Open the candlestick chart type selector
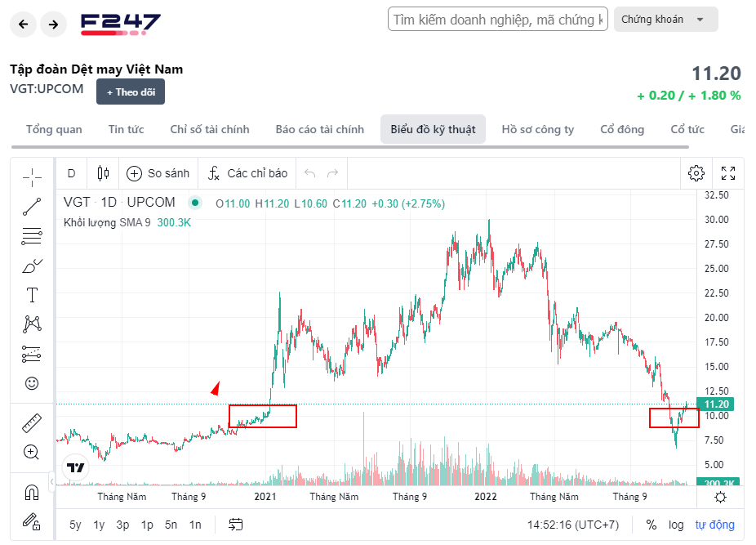 click(x=103, y=173)
